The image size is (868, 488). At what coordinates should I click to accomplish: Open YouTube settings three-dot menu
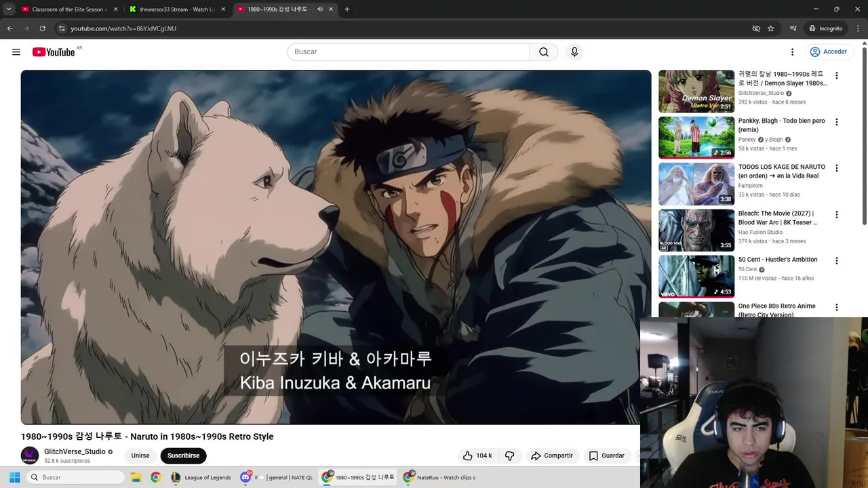click(792, 52)
